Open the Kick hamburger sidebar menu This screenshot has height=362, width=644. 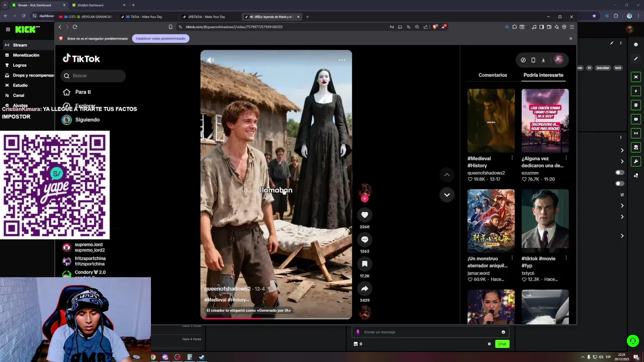pos(8,30)
